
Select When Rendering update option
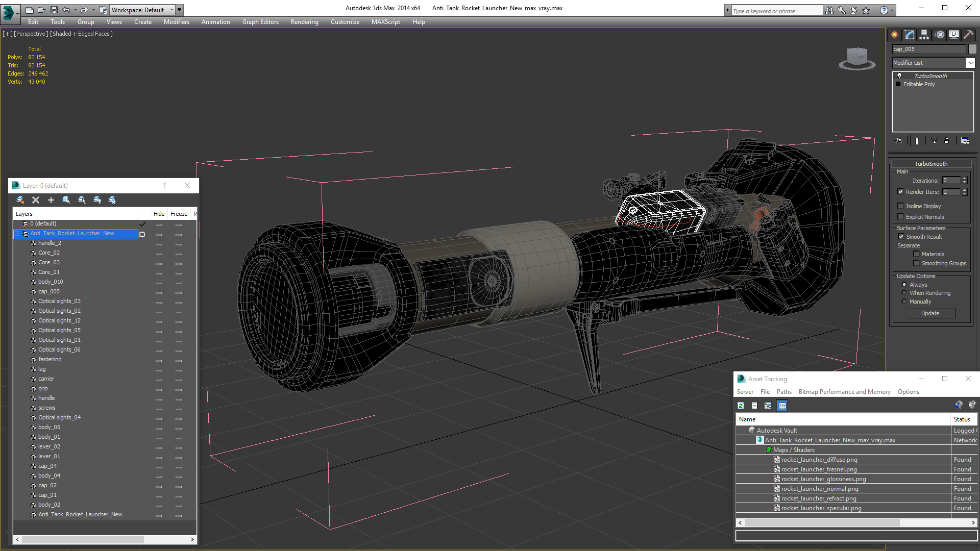(x=904, y=293)
